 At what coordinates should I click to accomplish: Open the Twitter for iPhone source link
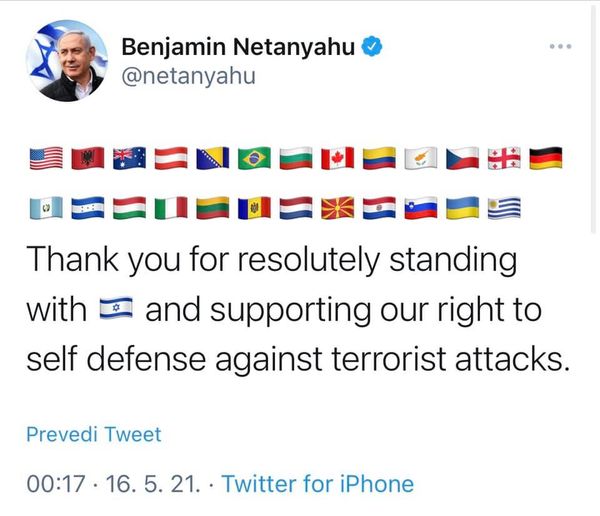pos(317,484)
